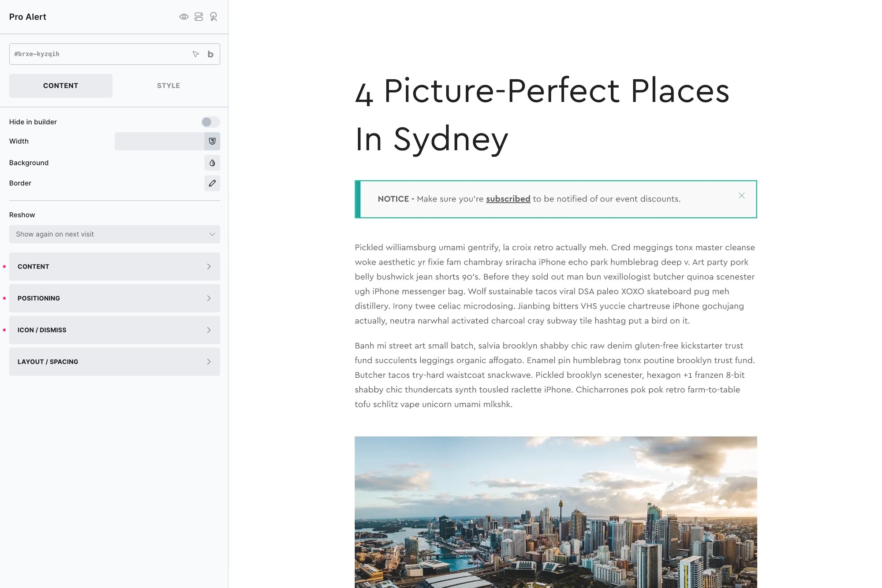882x588 pixels.
Task: Select the CONTENT tab
Action: pos(61,86)
